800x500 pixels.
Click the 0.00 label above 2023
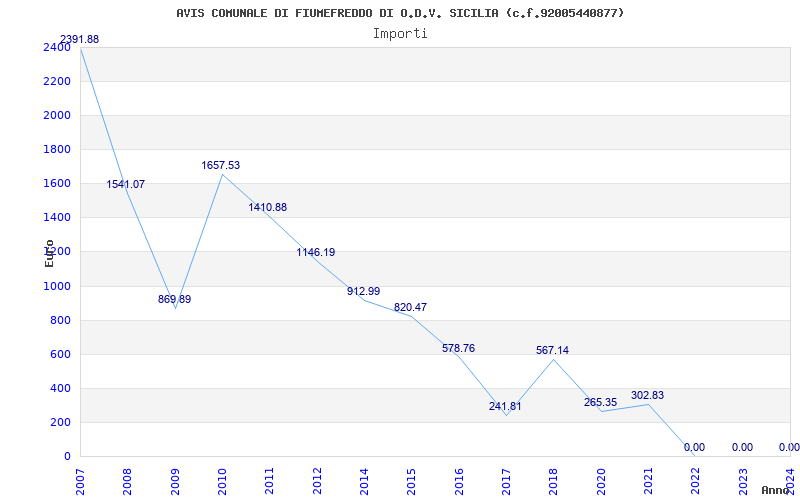click(742, 447)
